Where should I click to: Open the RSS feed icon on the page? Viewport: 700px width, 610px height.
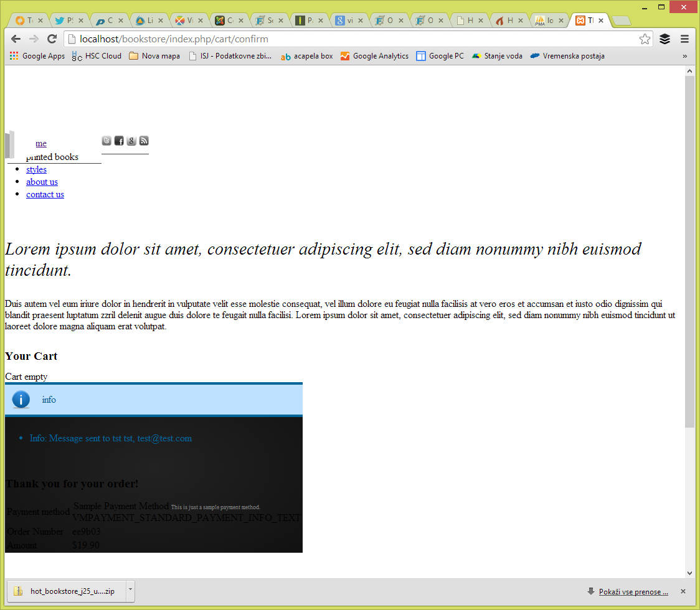coord(144,141)
